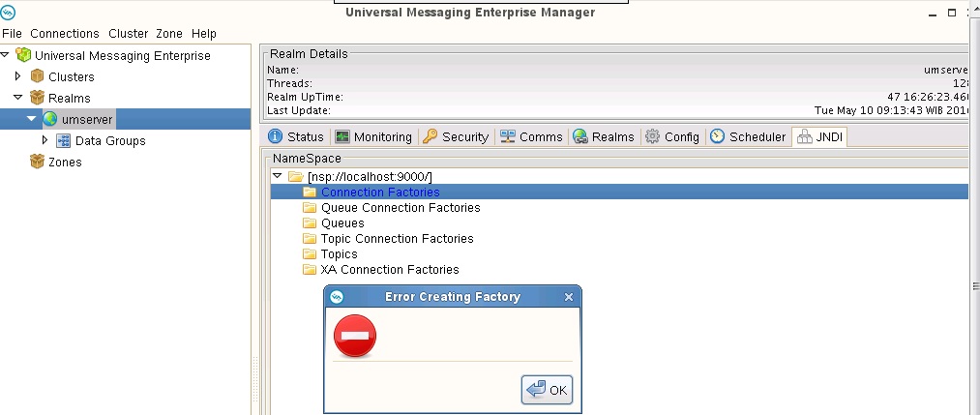Image resolution: width=980 pixels, height=415 pixels.
Task: Select the Universal Messaging Enterprise tree item
Action: click(x=123, y=56)
